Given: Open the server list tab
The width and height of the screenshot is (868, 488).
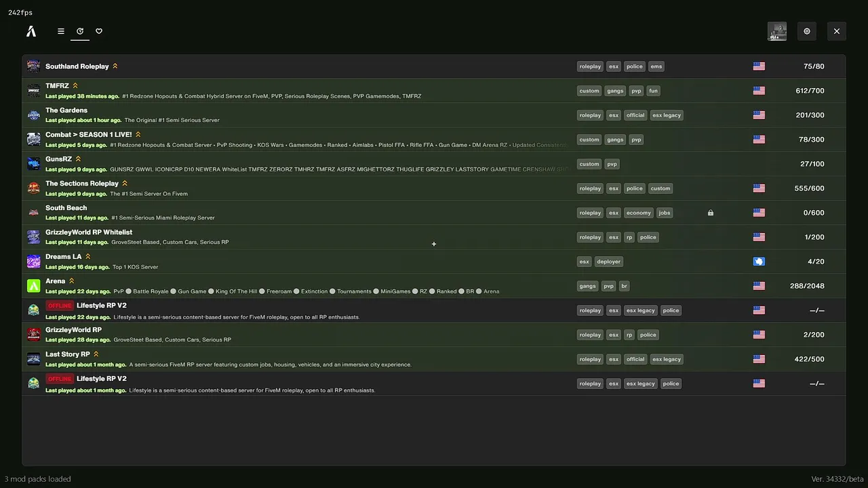Looking at the screenshot, I should 61,31.
